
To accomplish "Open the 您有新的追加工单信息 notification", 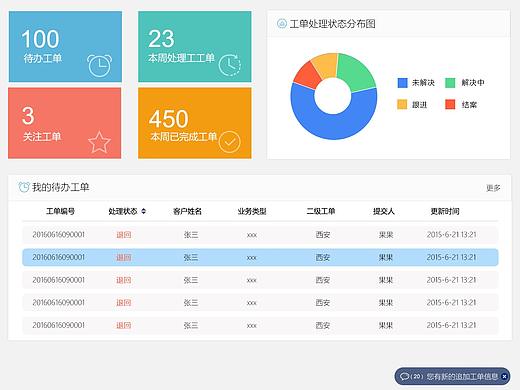I will click(452, 376).
